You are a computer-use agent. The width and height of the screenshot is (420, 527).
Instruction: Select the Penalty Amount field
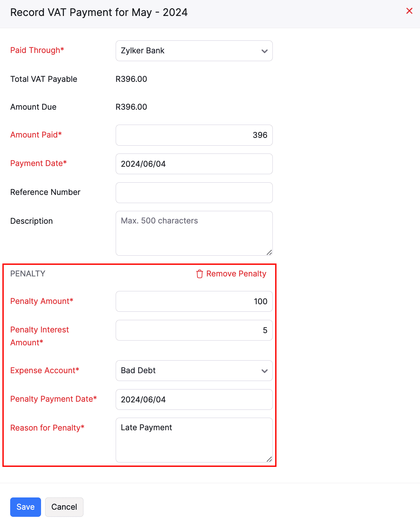(194, 302)
